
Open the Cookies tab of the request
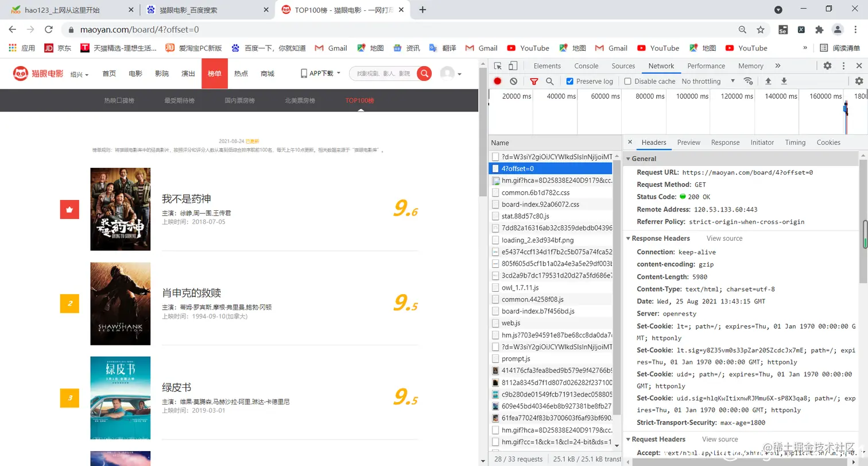click(828, 142)
